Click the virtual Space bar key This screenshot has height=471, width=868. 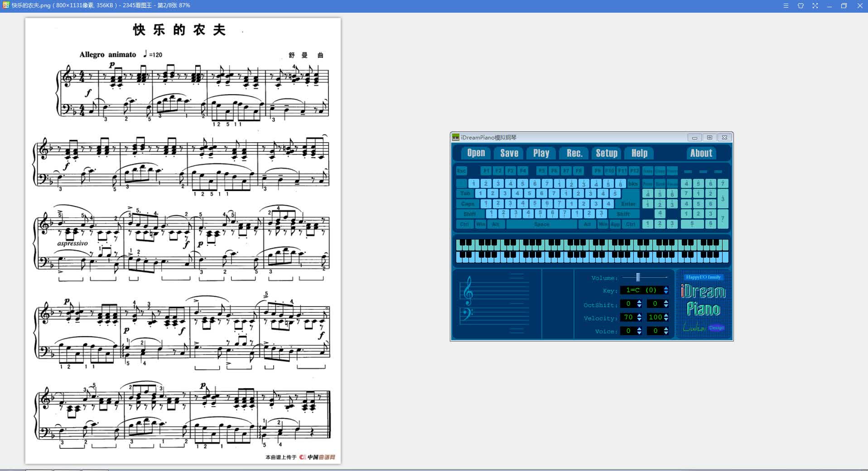tap(541, 224)
